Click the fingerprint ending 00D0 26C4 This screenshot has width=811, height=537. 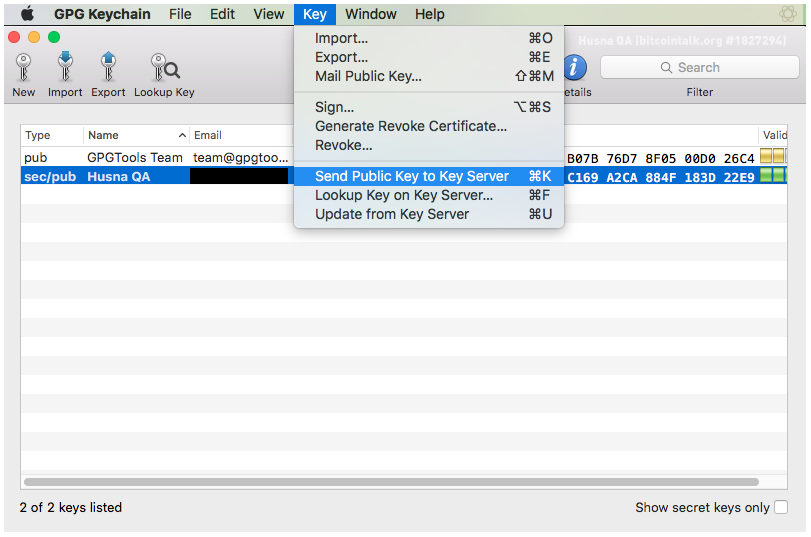(660, 158)
